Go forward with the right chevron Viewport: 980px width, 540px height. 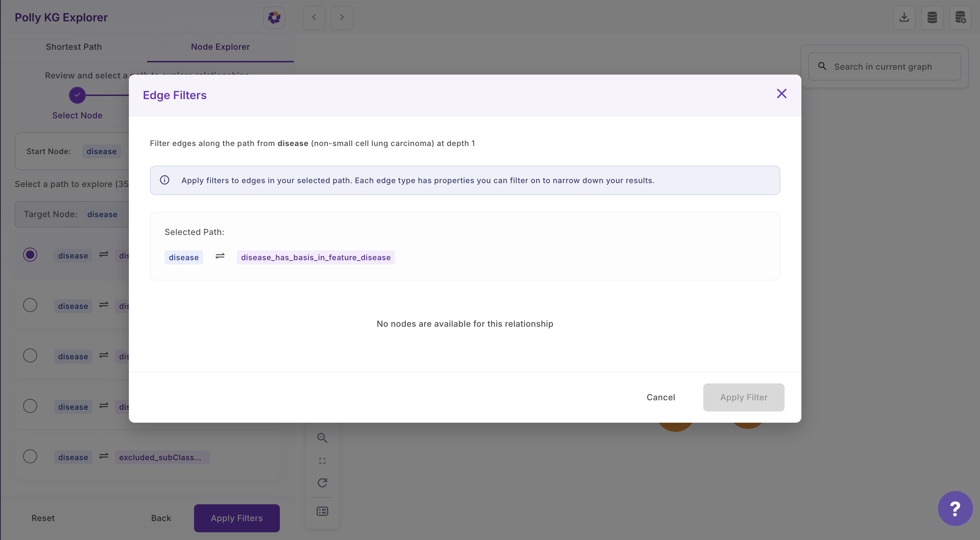click(341, 18)
